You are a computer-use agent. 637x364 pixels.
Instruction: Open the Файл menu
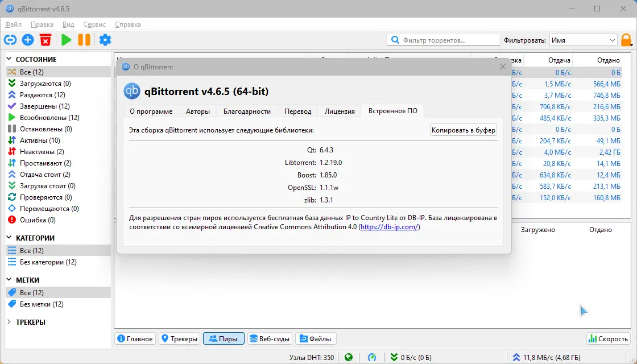click(x=14, y=24)
